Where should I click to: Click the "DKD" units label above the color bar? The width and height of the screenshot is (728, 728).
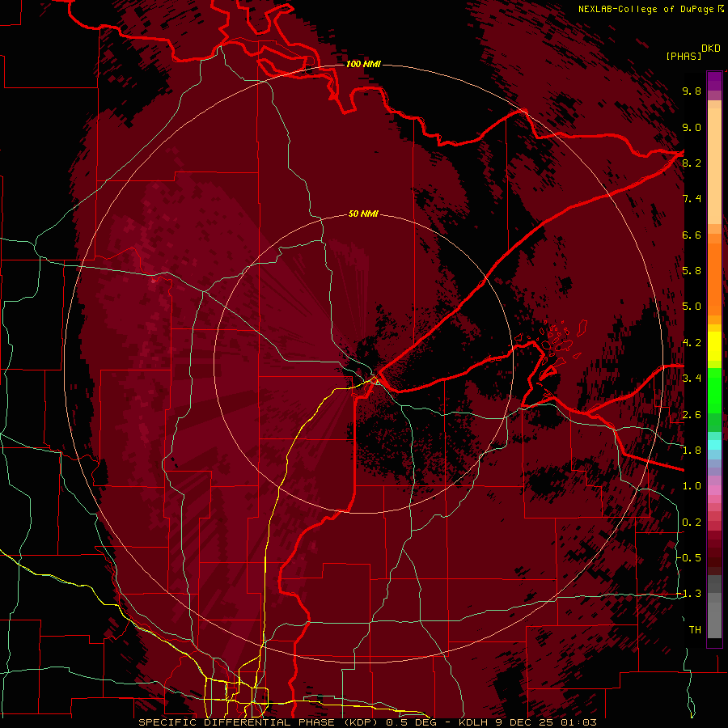pos(711,49)
